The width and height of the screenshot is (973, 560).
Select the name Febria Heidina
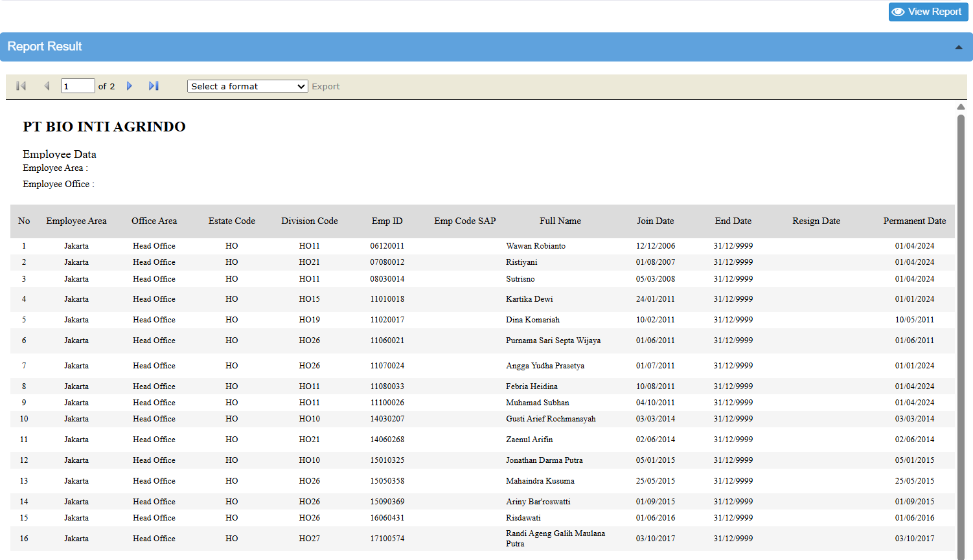pos(532,386)
